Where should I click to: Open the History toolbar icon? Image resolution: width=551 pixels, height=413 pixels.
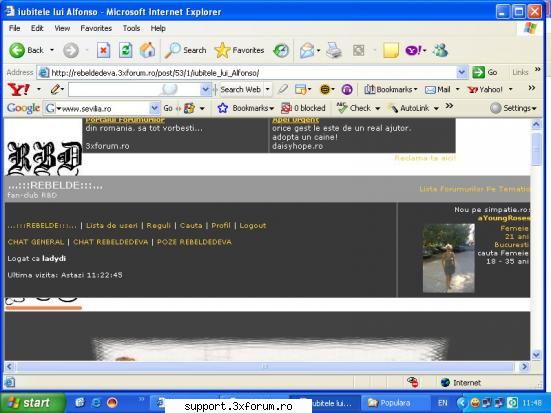pyautogui.click(x=281, y=51)
